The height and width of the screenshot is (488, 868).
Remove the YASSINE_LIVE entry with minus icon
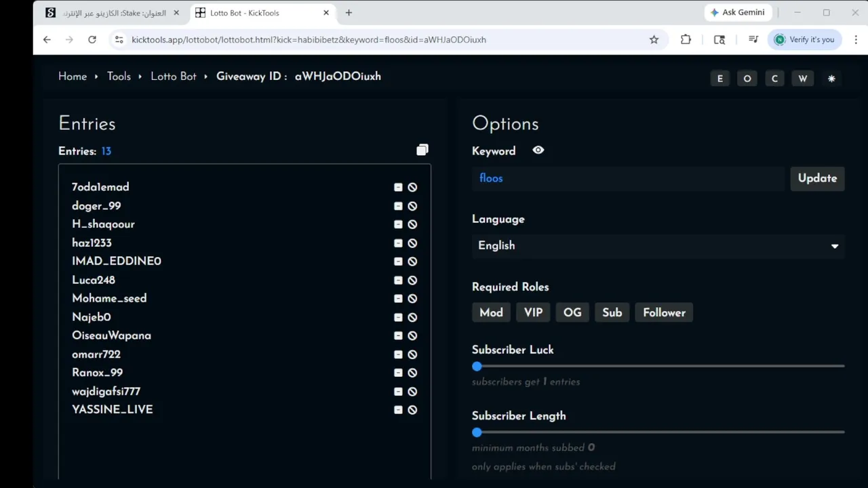[398, 410]
